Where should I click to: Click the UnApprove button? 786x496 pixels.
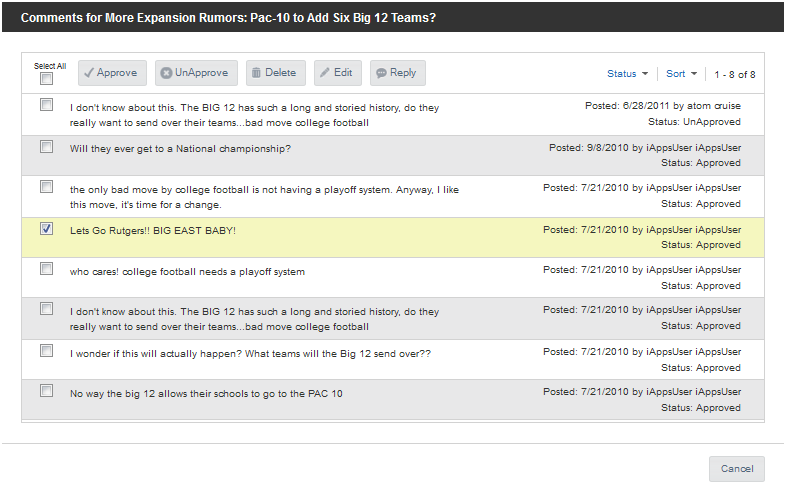coord(196,73)
